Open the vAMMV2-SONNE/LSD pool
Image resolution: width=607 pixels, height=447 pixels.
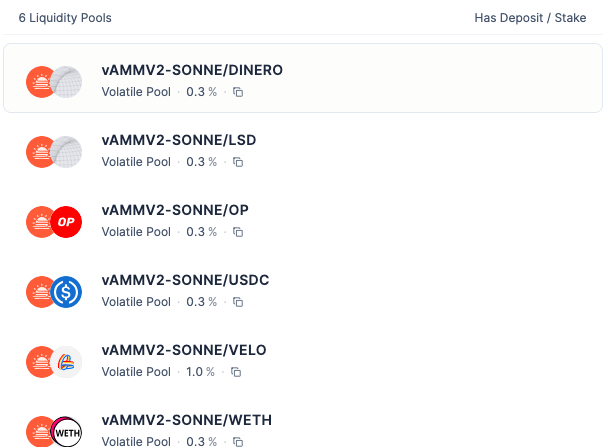(x=179, y=140)
